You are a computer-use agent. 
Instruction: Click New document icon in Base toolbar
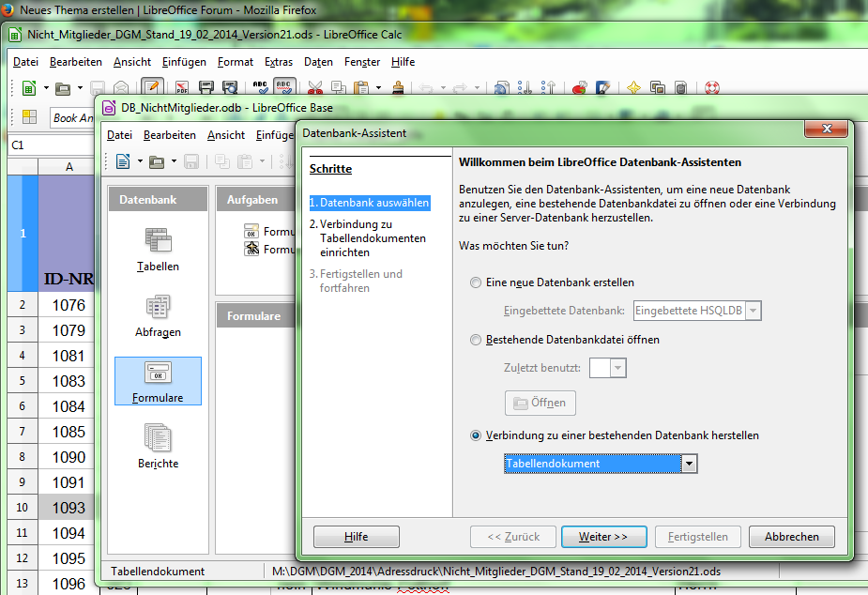pos(123,161)
